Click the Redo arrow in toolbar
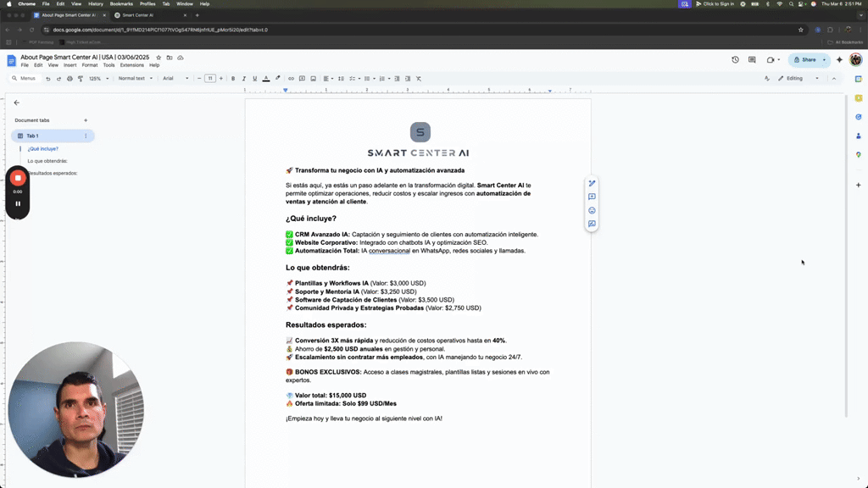The width and height of the screenshot is (868, 488). coord(58,79)
